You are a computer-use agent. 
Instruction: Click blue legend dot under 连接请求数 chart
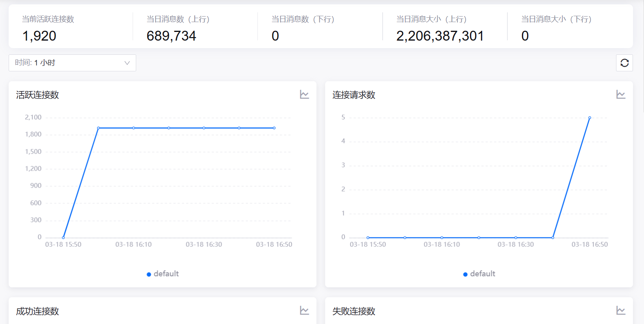click(x=465, y=274)
